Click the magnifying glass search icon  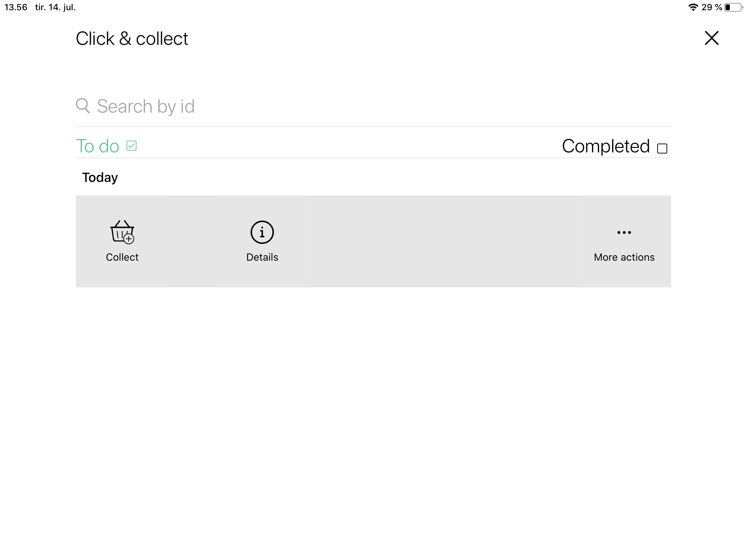pos(83,106)
